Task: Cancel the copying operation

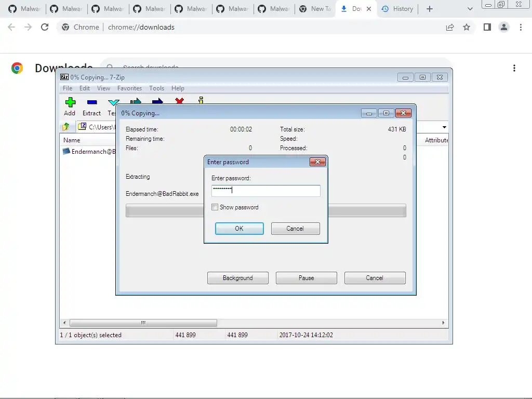Action: 375,278
